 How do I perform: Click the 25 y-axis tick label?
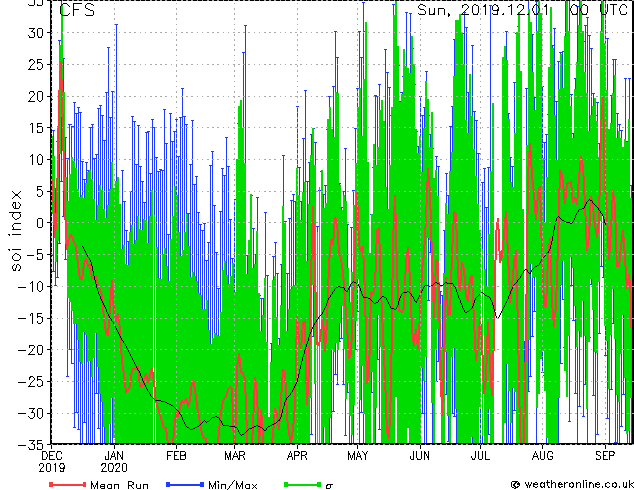point(37,64)
